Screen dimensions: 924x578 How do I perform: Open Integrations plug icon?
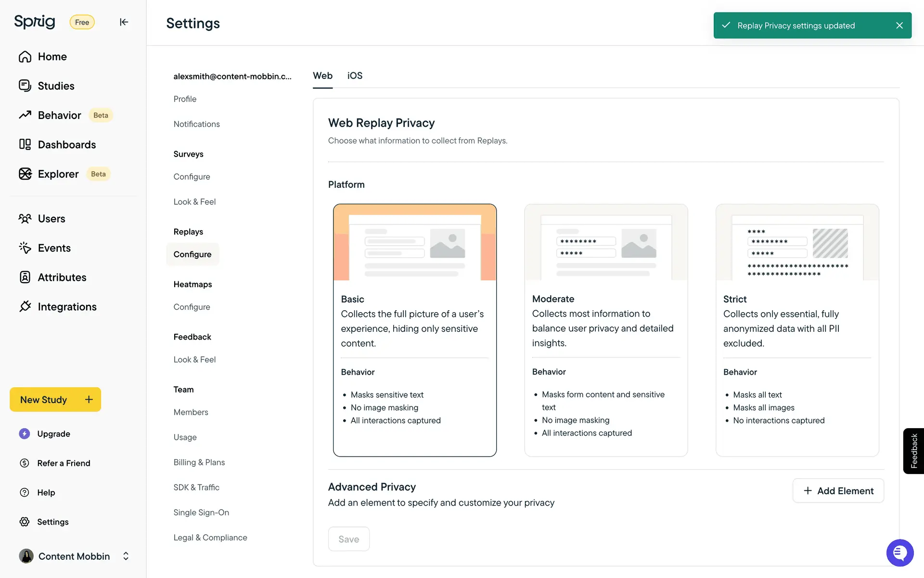point(25,306)
